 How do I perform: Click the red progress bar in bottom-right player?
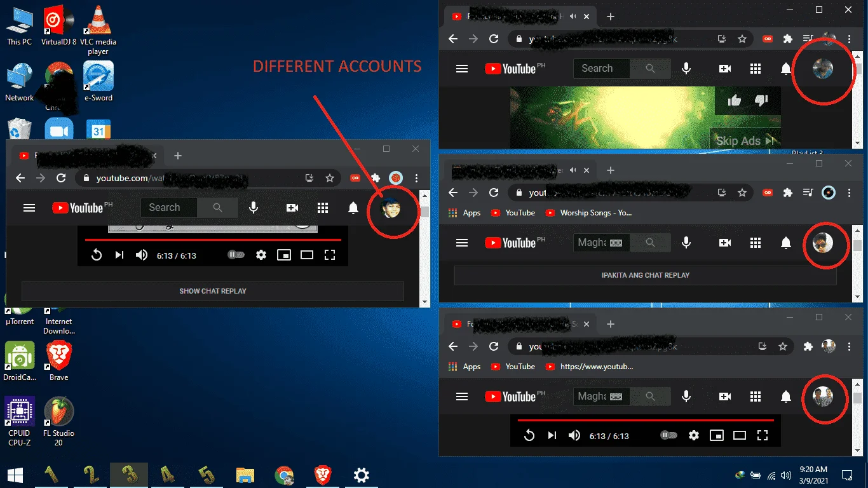point(646,420)
